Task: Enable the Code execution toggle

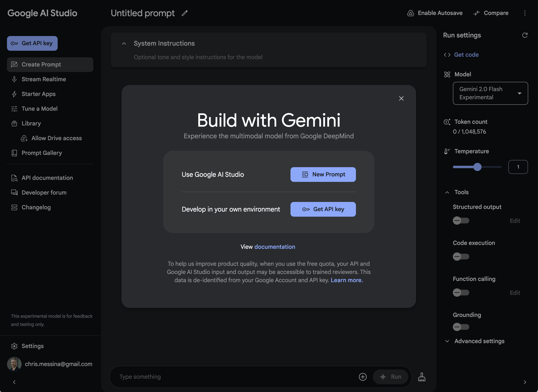Action: 461,257
